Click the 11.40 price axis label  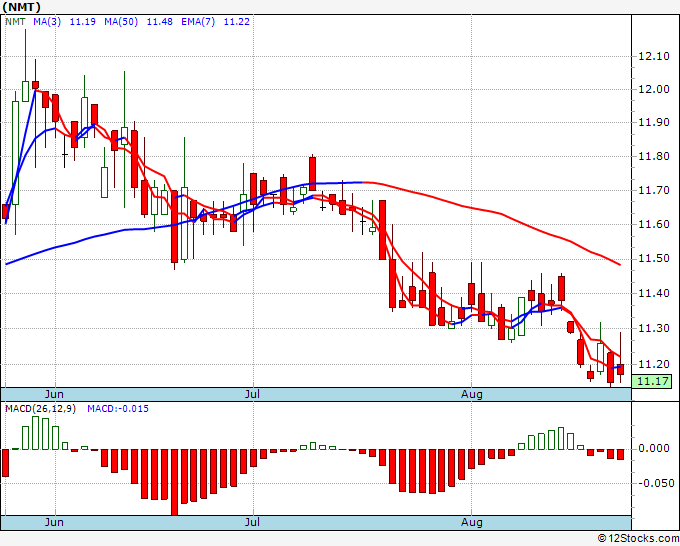tap(654, 294)
